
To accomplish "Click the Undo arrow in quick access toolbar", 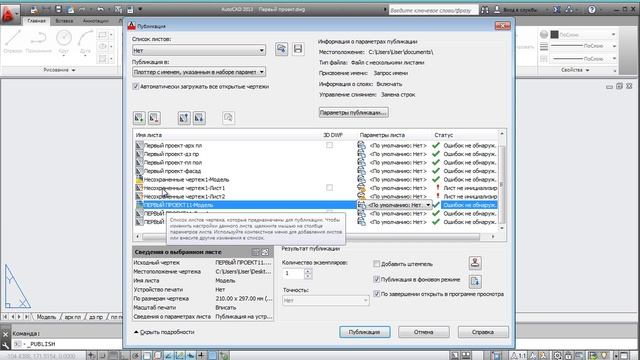I will pos(100,9).
